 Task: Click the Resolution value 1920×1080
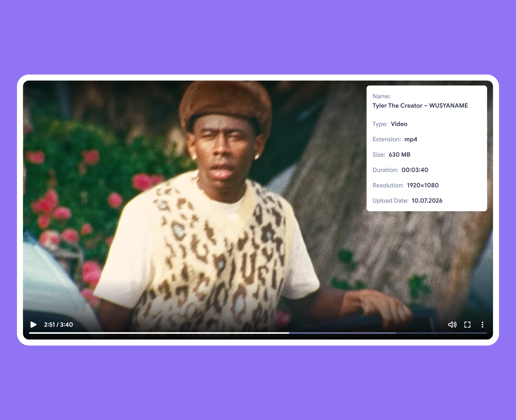click(x=423, y=185)
